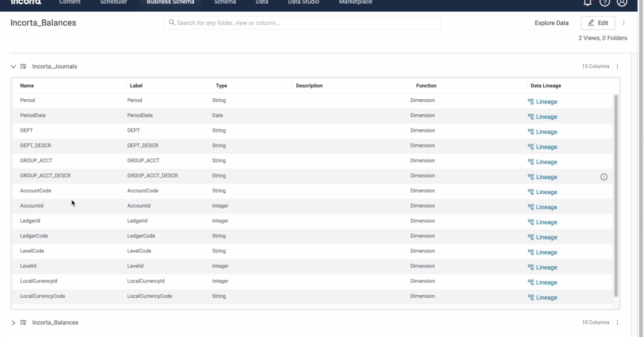Screen dimensions: 644x337
Task: Click the Name column header
Action: 27,85
